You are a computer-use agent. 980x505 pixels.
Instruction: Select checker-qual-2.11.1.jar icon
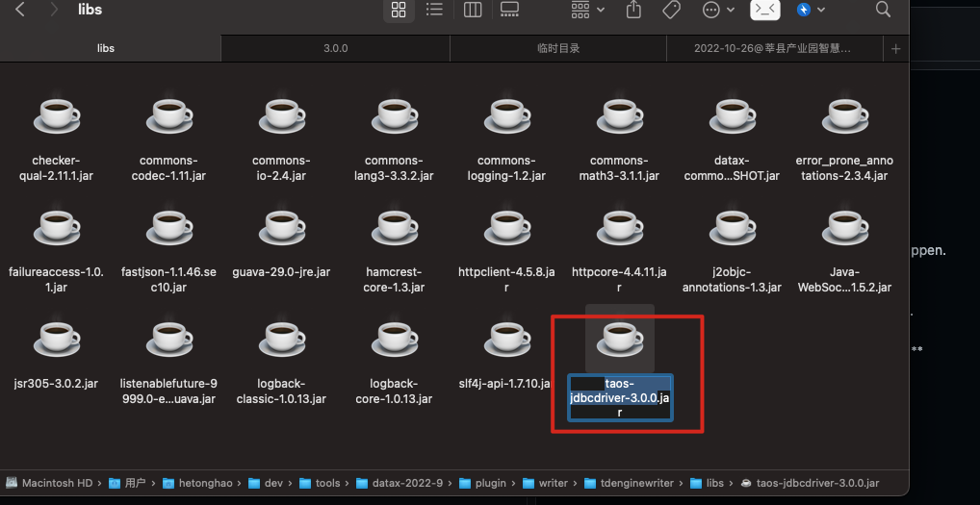click(x=56, y=116)
